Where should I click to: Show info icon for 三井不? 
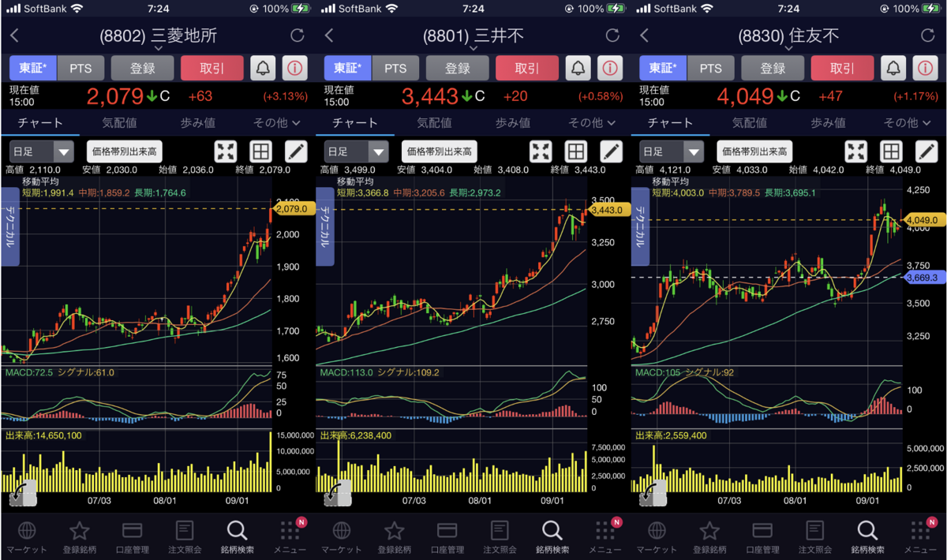tap(611, 69)
